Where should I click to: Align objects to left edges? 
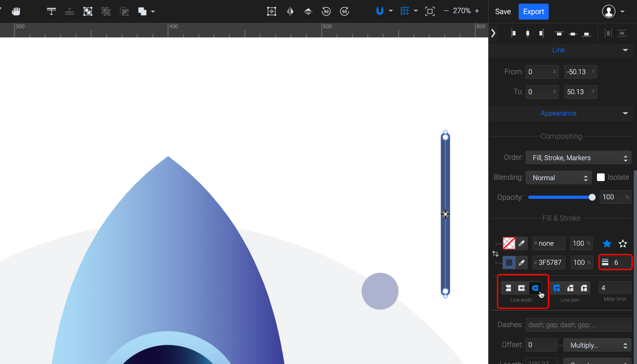(514, 33)
